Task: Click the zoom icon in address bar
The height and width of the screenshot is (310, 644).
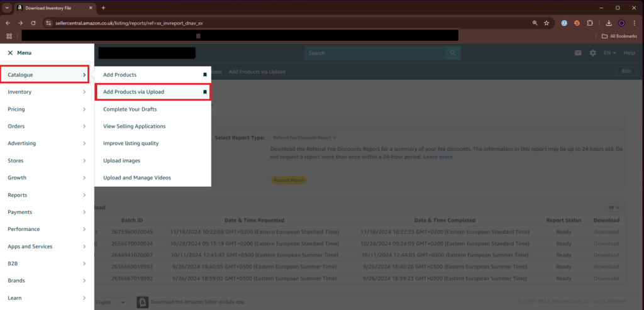Action: [535, 23]
